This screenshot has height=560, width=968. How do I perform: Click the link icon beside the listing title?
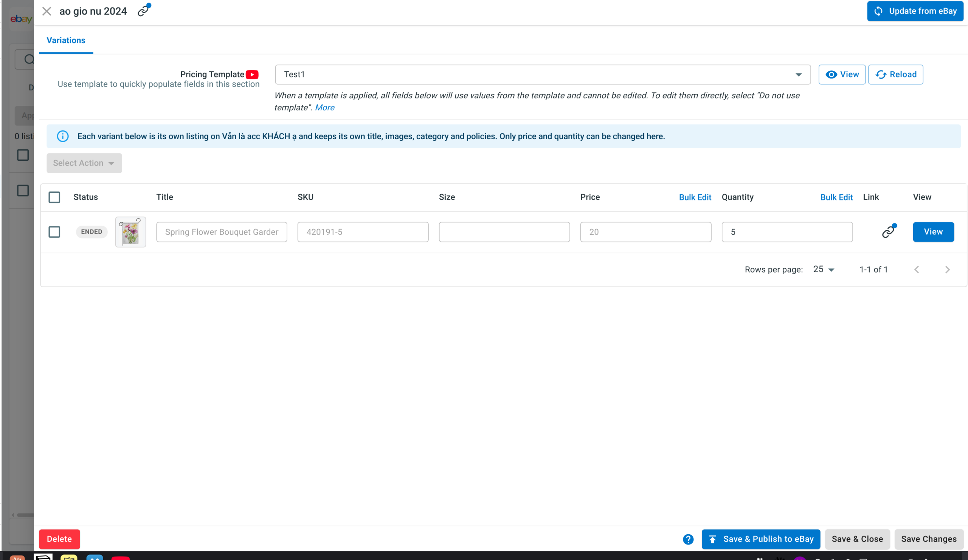[x=144, y=10]
